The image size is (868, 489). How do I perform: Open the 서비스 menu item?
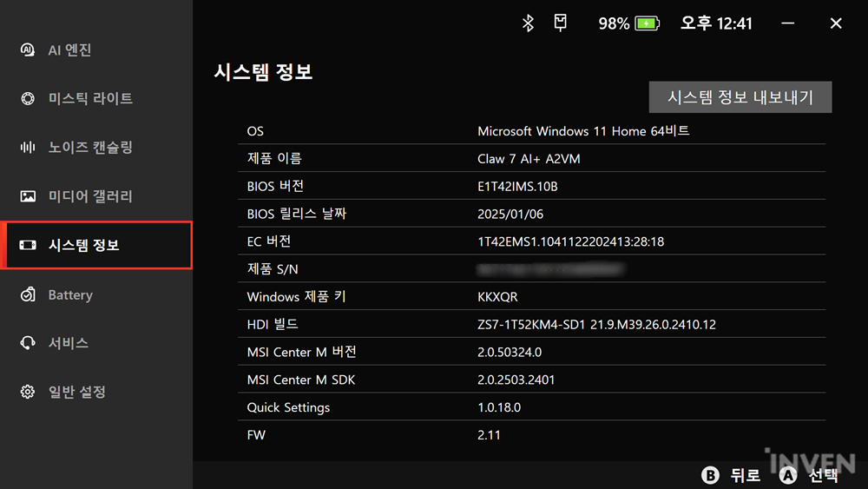96,343
